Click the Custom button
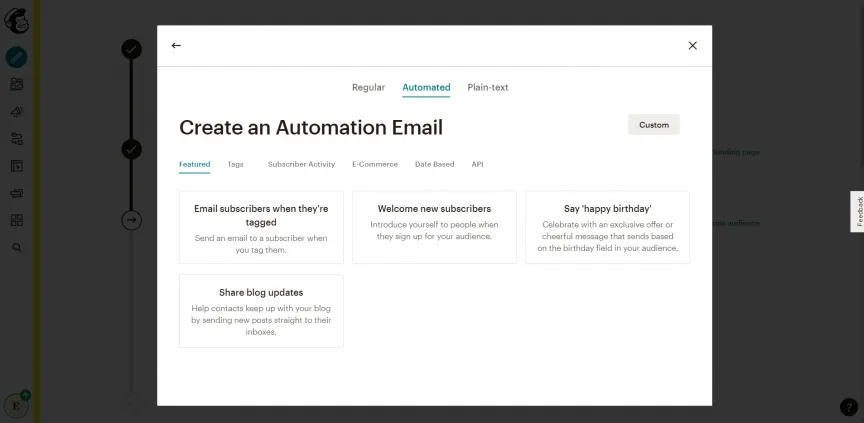864x423 pixels. 654,124
